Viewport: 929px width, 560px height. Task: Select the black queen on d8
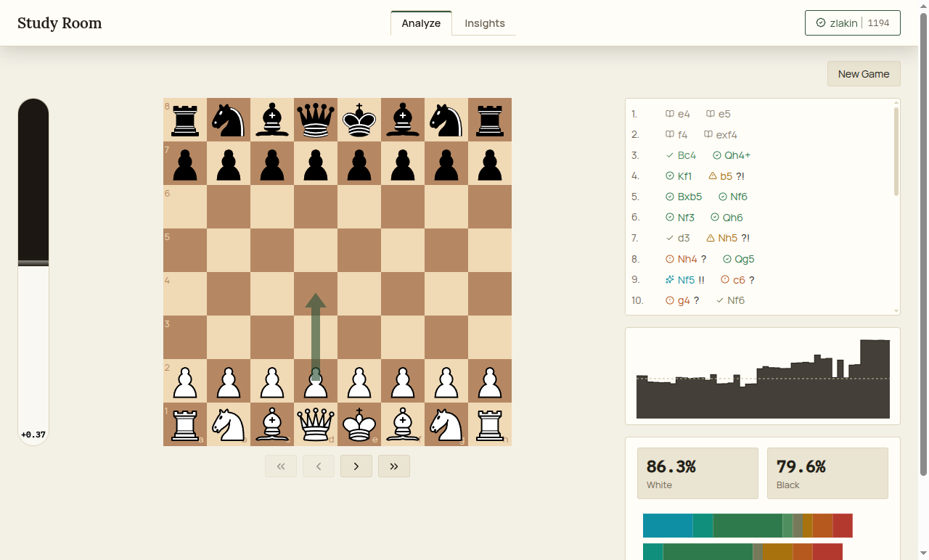[x=316, y=120]
